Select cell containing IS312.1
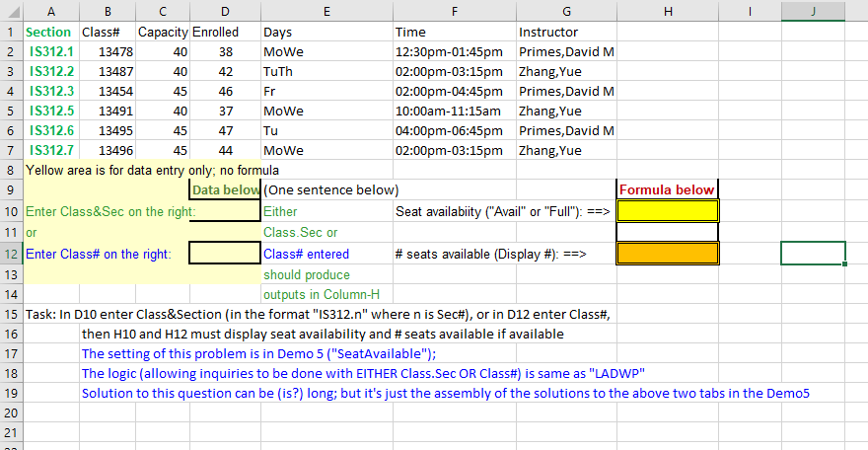The image size is (868, 450). click(x=51, y=51)
